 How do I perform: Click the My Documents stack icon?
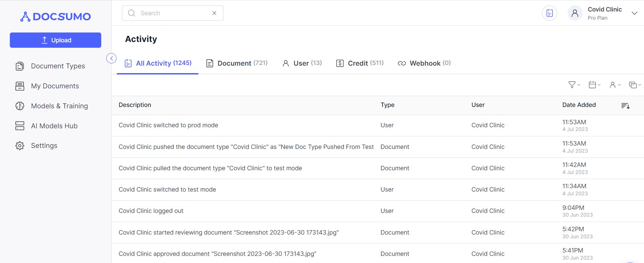point(20,86)
